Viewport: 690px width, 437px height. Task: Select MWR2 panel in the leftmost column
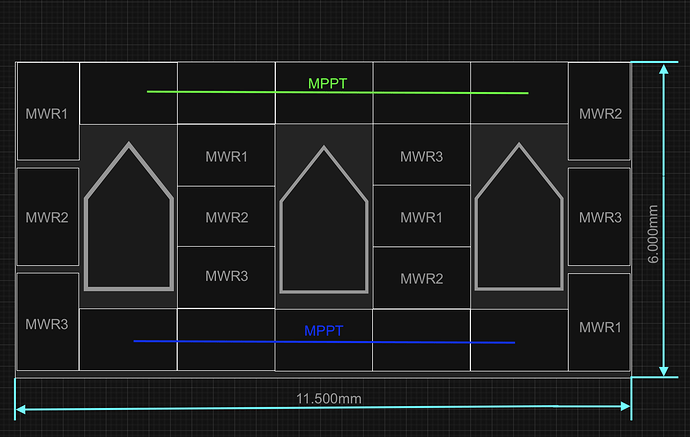click(x=47, y=217)
